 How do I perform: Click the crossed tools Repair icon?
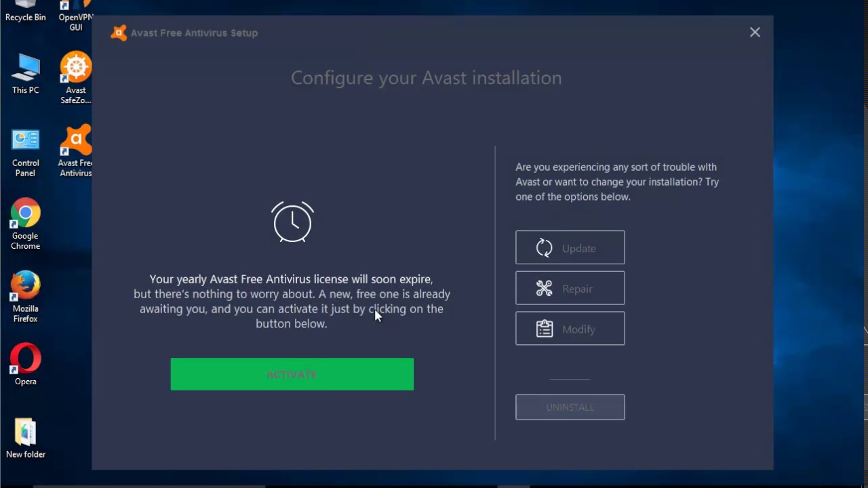click(545, 289)
